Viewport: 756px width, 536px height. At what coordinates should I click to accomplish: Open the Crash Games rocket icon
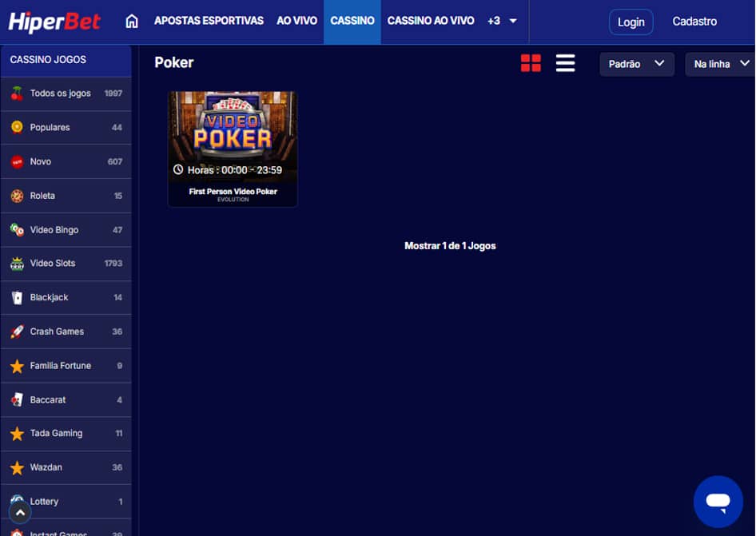(x=18, y=332)
